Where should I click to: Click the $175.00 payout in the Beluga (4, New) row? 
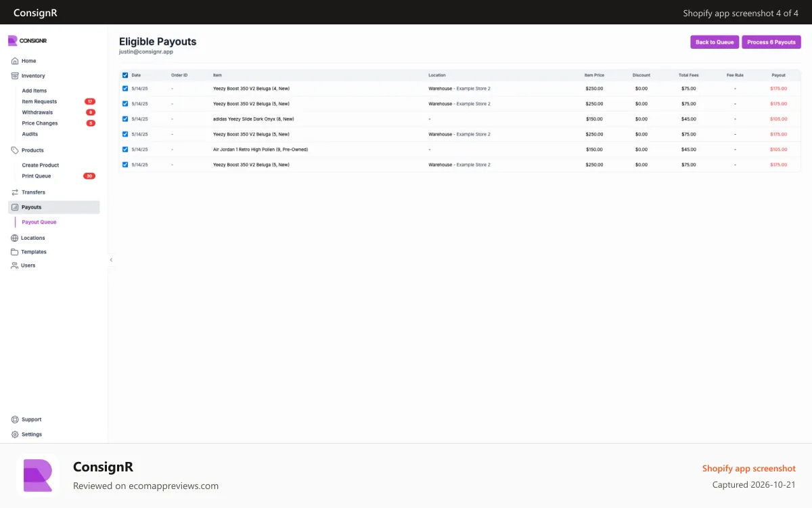779,89
